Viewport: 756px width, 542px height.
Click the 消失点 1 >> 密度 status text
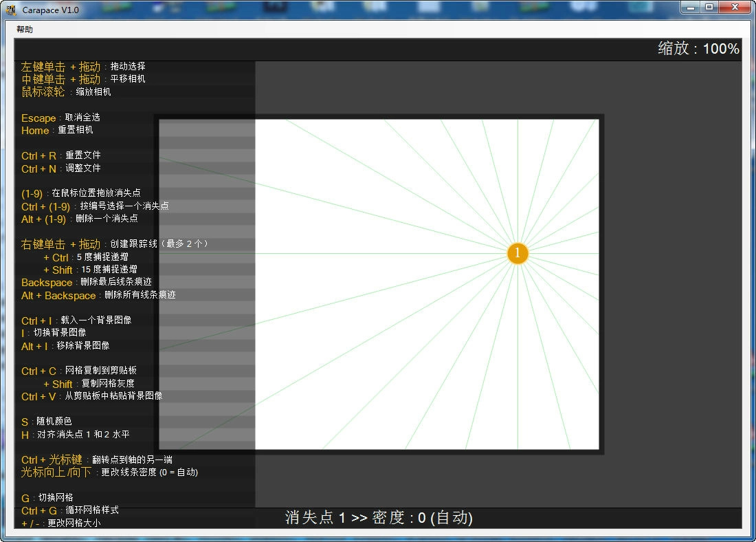[x=379, y=517]
